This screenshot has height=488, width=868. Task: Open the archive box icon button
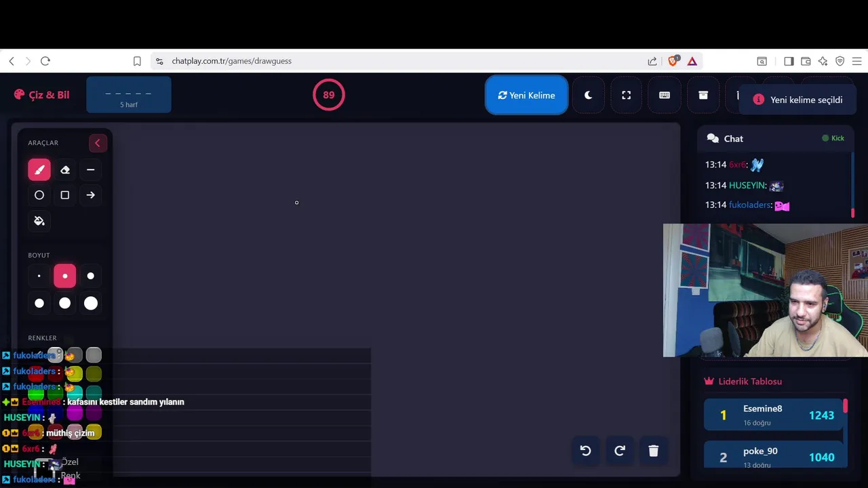(703, 96)
